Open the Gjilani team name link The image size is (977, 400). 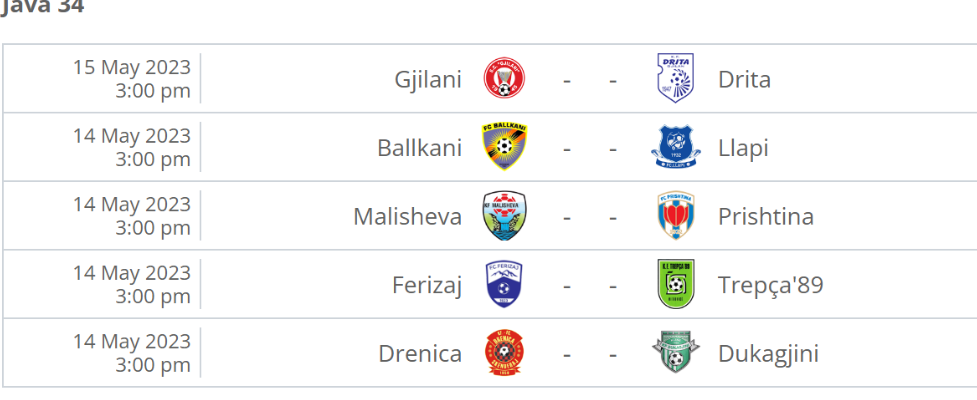click(428, 79)
